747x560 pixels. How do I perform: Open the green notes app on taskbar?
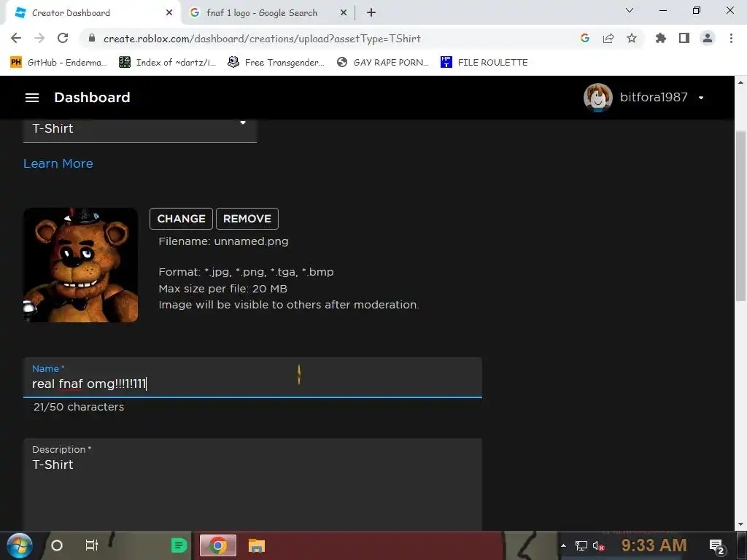pos(179,545)
